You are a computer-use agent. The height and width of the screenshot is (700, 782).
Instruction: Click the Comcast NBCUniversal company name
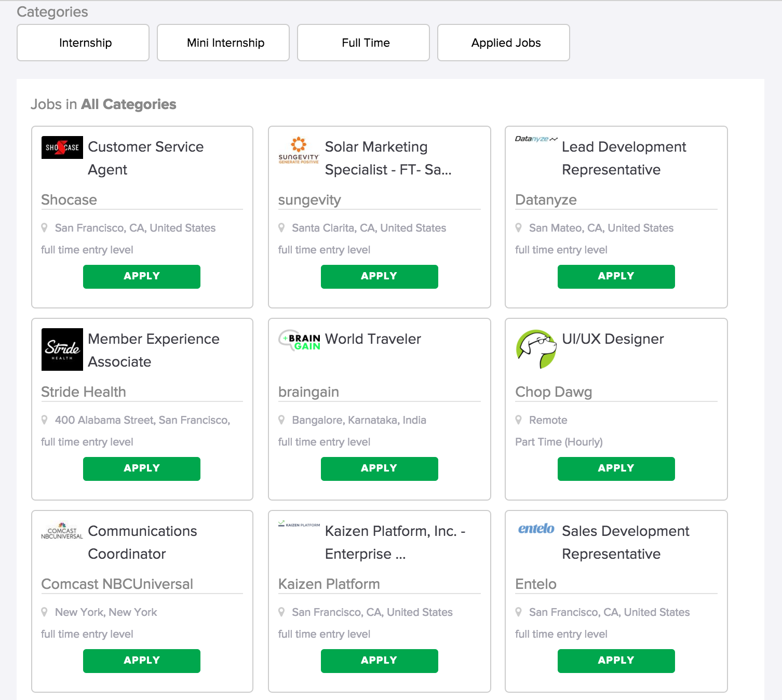(x=117, y=584)
